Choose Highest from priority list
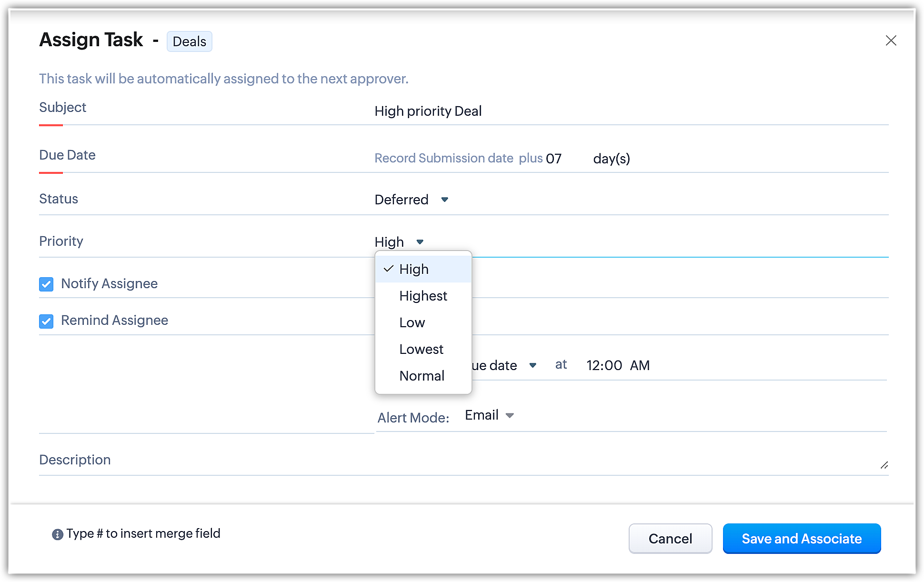The image size is (924, 582). click(423, 296)
